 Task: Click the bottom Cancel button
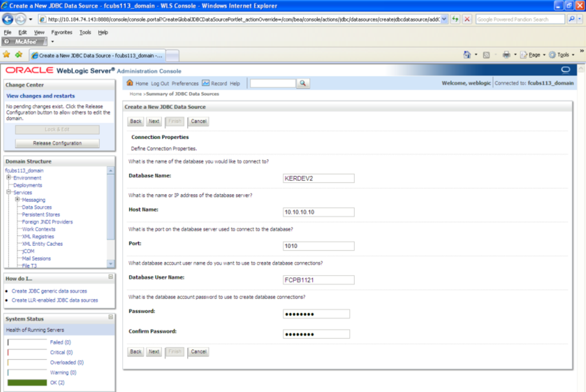[199, 351]
